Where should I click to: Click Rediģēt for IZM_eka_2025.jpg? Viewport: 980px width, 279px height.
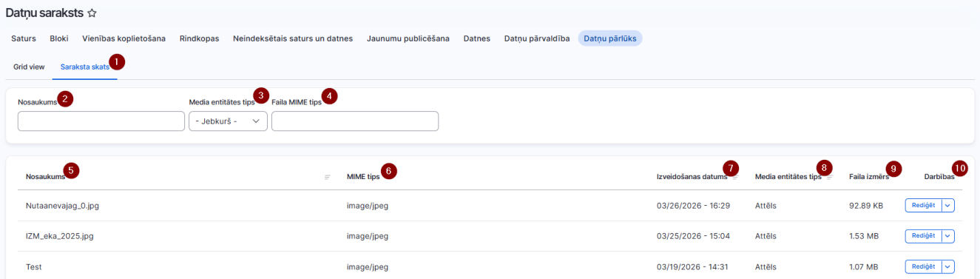[923, 236]
